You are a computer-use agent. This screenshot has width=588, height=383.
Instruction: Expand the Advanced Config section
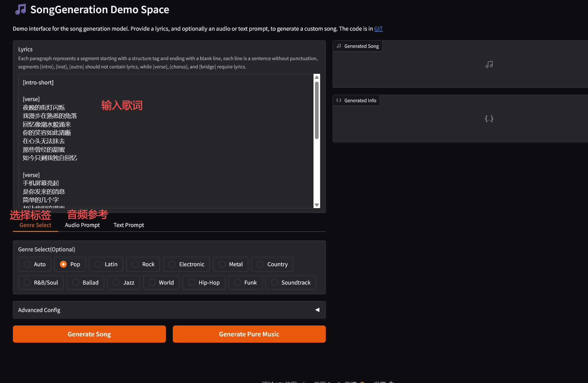click(x=39, y=310)
